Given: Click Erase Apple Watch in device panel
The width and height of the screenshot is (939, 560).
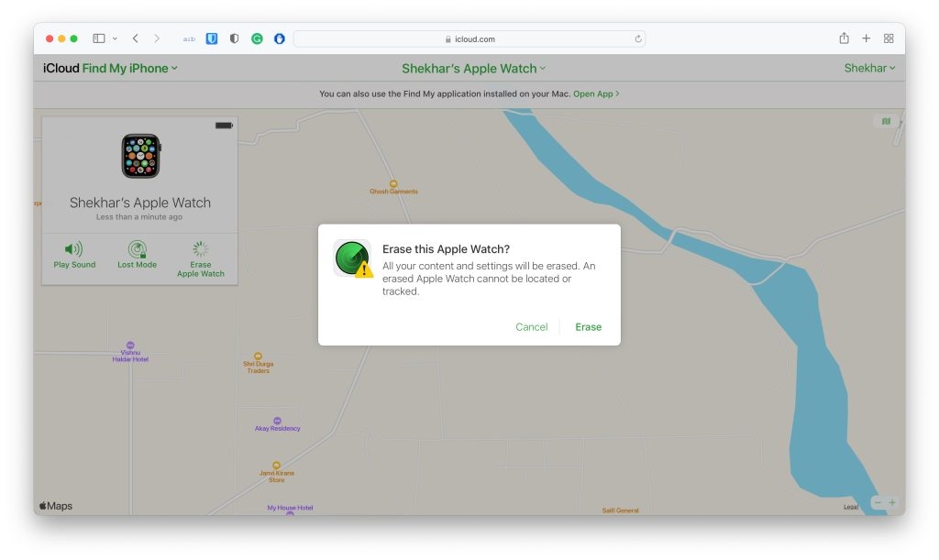Looking at the screenshot, I should pos(201,259).
